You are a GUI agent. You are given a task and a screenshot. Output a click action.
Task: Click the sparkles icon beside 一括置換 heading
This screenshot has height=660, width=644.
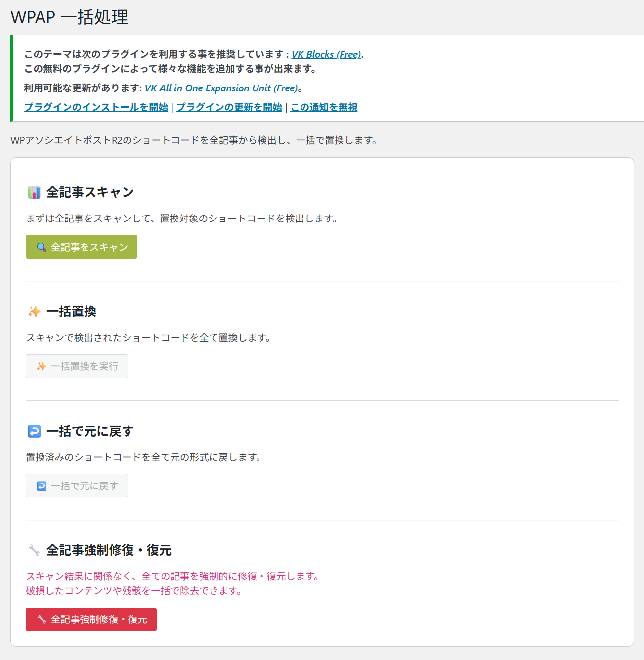(x=34, y=311)
